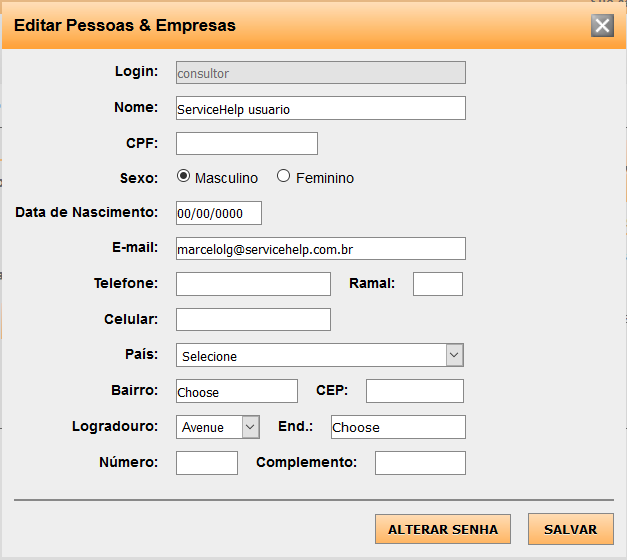The image size is (627, 560).
Task: Select the Masculino radio button
Action: coord(183,177)
